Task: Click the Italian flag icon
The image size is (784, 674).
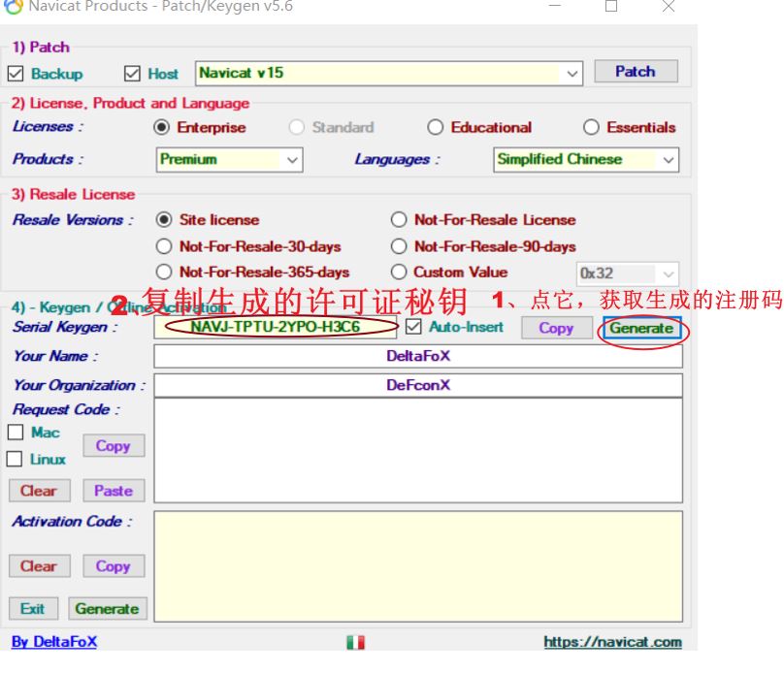Action: (355, 642)
